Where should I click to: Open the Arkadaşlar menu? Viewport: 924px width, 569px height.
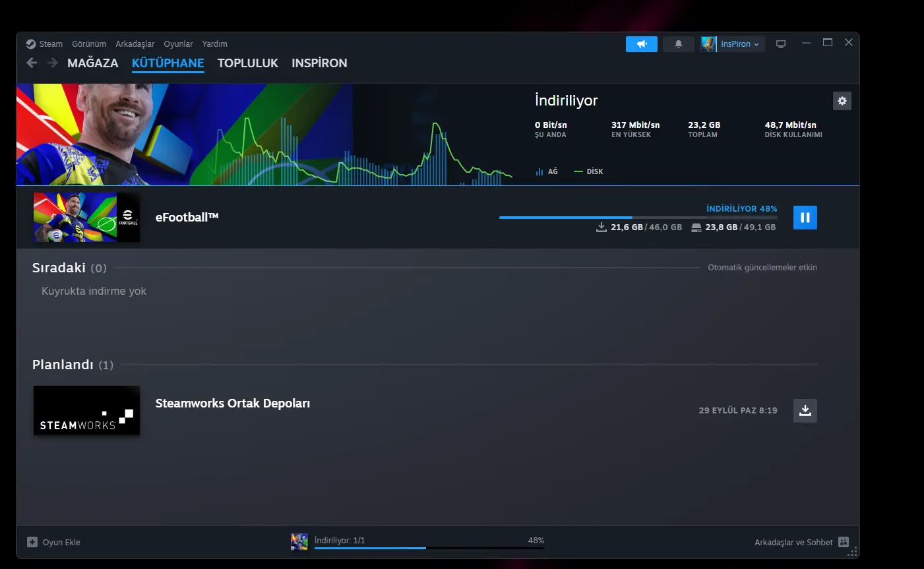click(135, 44)
